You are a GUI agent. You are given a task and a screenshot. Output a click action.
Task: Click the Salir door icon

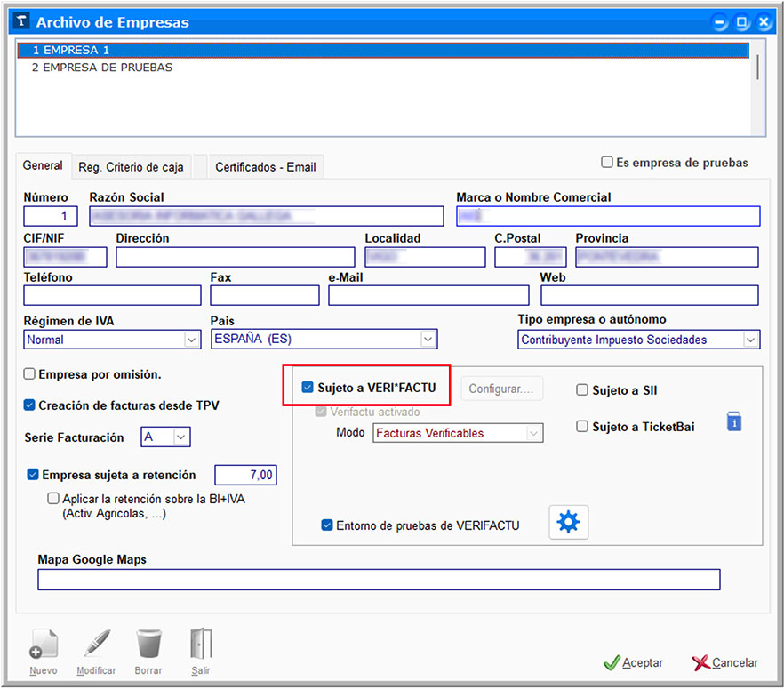[200, 645]
